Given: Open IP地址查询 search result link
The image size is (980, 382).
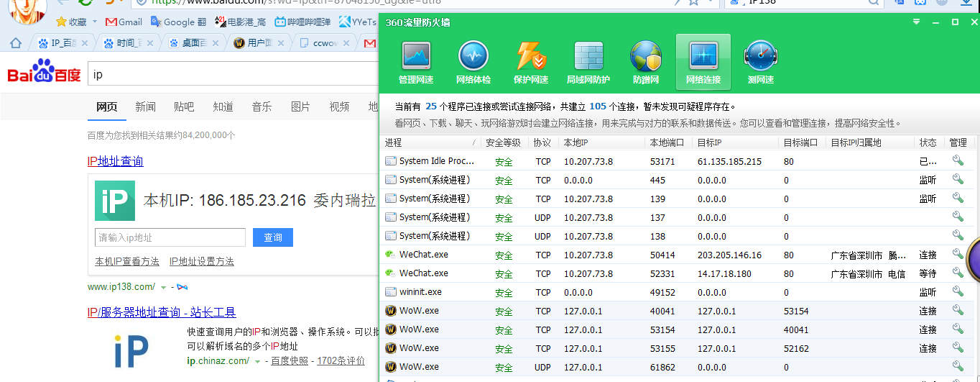Looking at the screenshot, I should [x=115, y=161].
